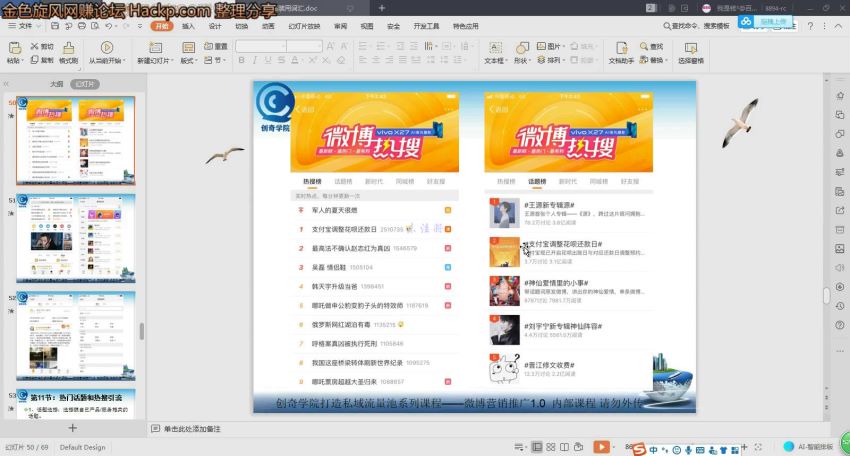Click the Help question mark icon

coord(810,25)
